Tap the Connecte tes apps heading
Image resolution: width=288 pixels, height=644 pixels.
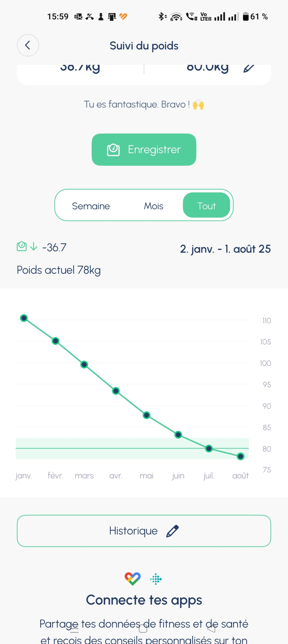click(144, 600)
